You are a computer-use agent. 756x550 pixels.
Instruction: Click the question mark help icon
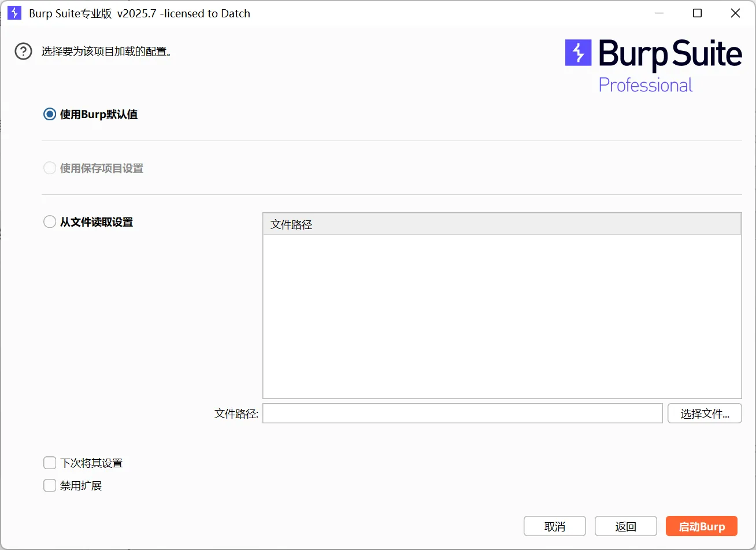[23, 51]
